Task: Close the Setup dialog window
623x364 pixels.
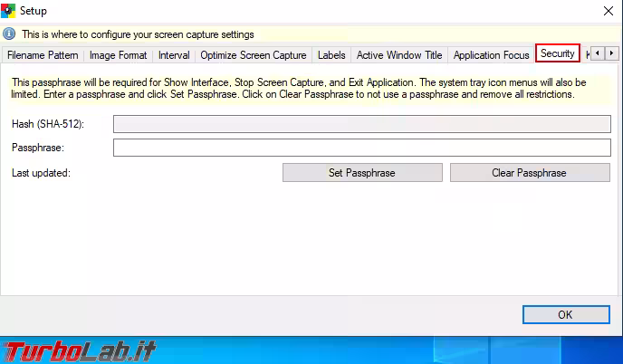Action: pyautogui.click(x=606, y=11)
